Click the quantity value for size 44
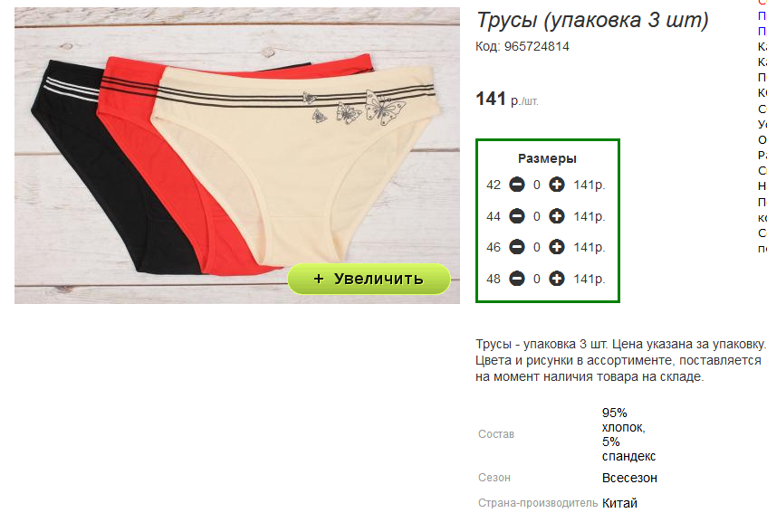Screen dimensions: 767x532 click(537, 216)
